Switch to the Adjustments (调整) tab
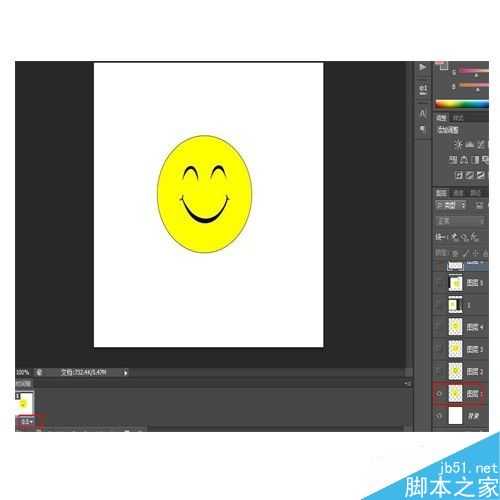The width and height of the screenshot is (500, 500). pos(442,118)
